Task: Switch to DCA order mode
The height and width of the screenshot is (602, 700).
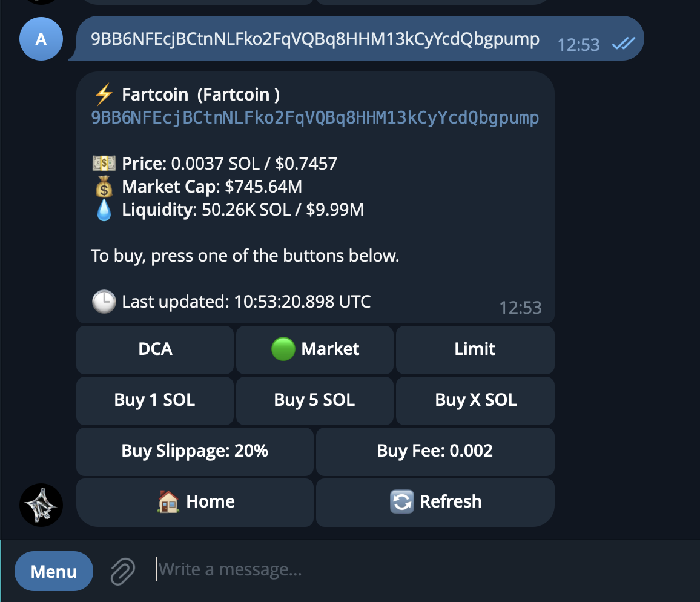Action: [155, 349]
